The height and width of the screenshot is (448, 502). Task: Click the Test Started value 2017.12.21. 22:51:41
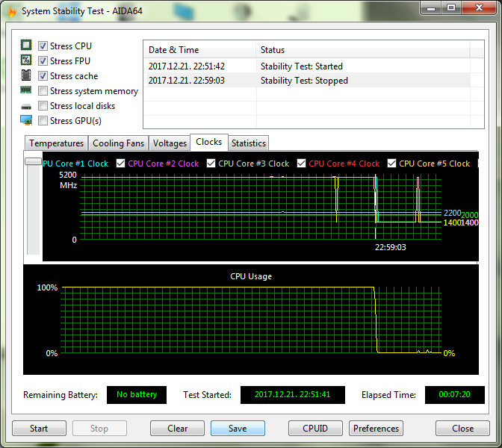(293, 394)
